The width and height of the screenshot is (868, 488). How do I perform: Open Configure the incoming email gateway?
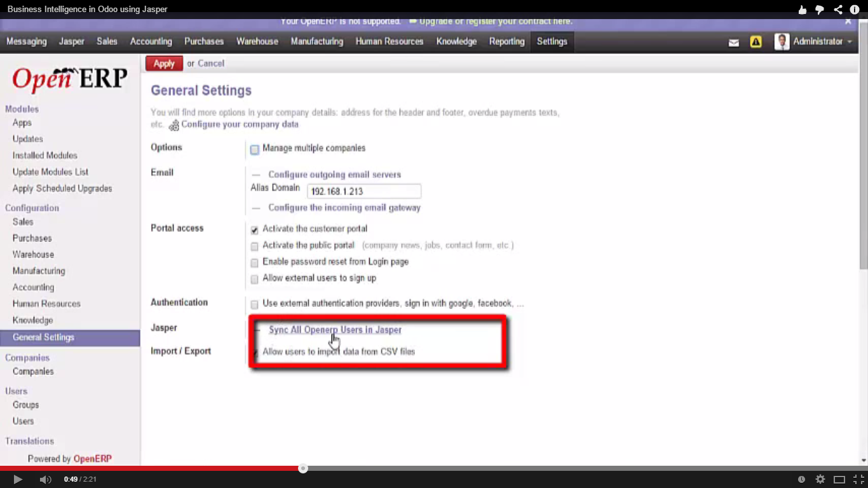coord(344,208)
